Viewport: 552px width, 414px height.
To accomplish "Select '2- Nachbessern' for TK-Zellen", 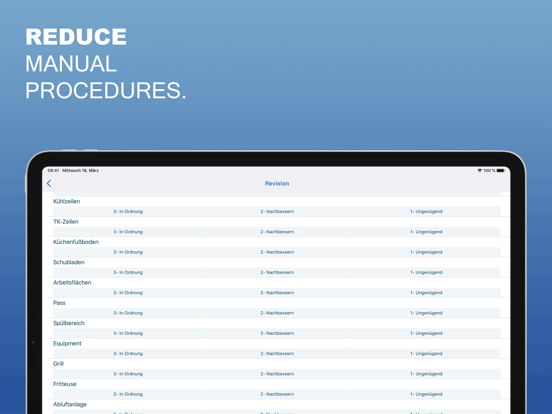I will point(277,232).
